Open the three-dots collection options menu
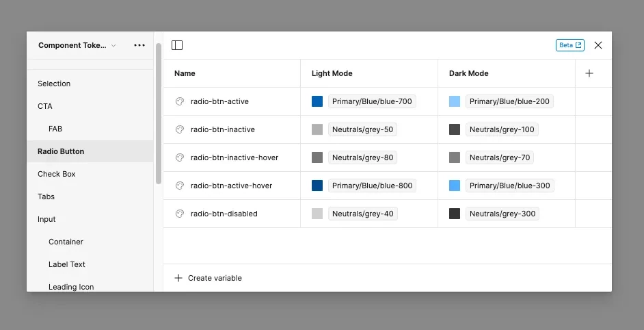This screenshot has width=644, height=330. point(139,45)
